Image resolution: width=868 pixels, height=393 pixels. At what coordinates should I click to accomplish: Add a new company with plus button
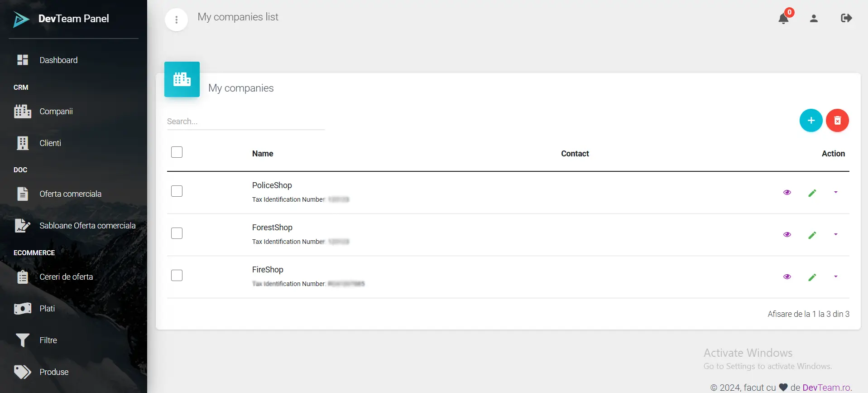point(810,121)
